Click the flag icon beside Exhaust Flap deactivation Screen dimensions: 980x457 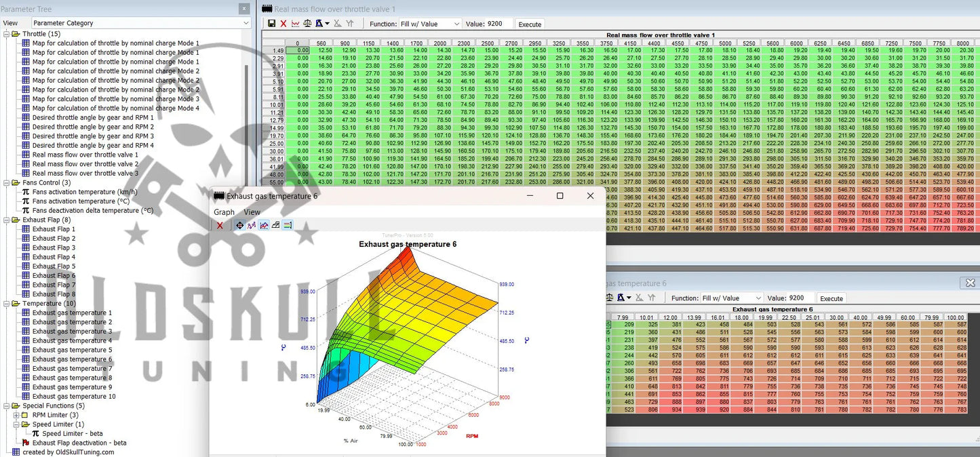[26, 443]
